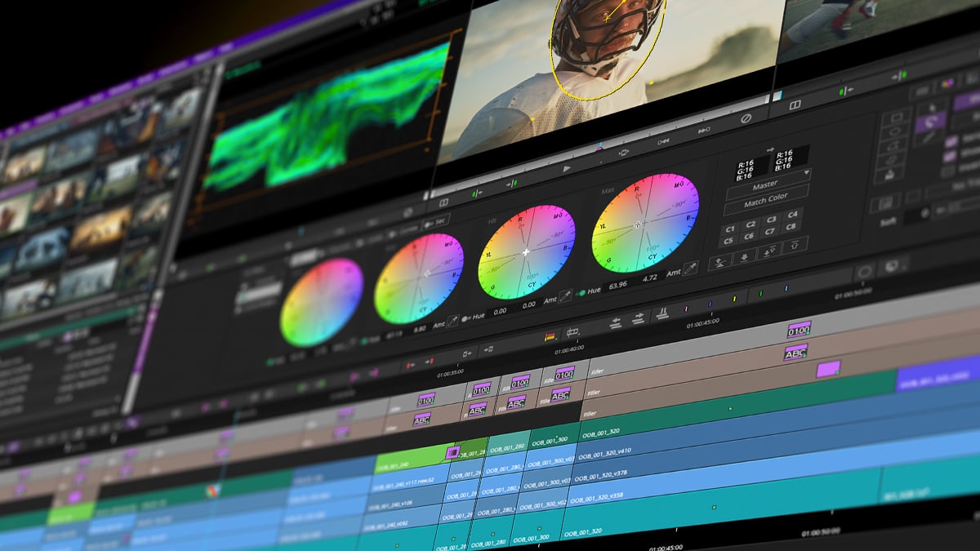Screen dimensions: 980x551
Task: Click the left-arrows segment icon in the timeline toolbar
Action: (x=617, y=323)
